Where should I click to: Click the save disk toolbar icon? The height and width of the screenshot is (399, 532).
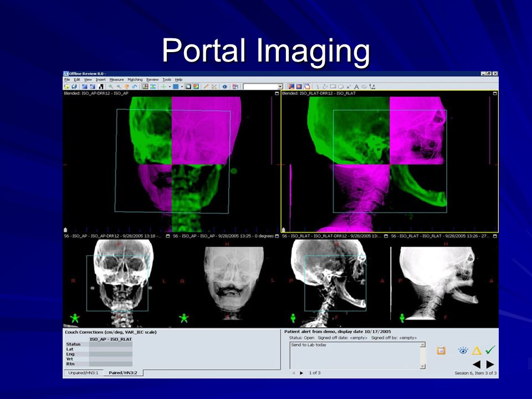point(74,86)
